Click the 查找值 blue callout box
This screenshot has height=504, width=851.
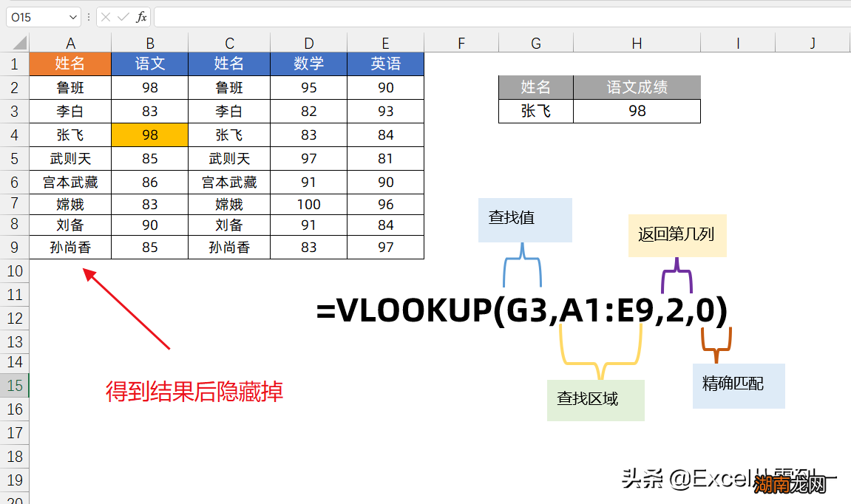coord(525,219)
